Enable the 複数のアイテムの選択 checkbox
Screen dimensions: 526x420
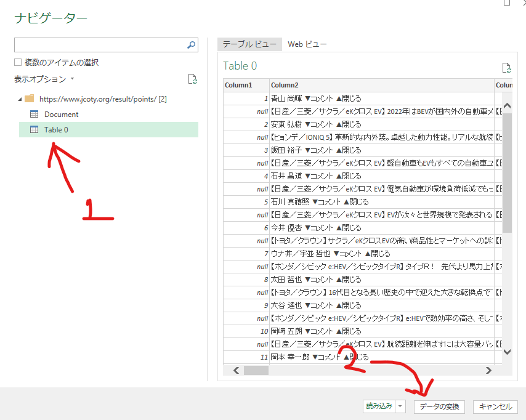pyautogui.click(x=18, y=62)
